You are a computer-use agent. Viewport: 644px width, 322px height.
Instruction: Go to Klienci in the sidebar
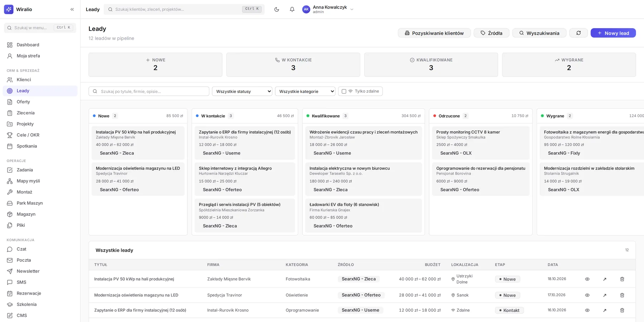[x=40, y=80]
